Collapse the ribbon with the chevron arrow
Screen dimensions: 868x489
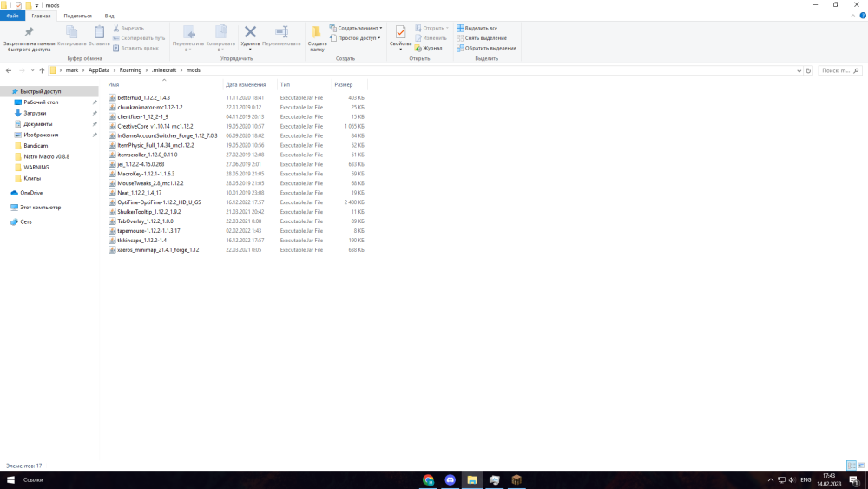coord(852,16)
